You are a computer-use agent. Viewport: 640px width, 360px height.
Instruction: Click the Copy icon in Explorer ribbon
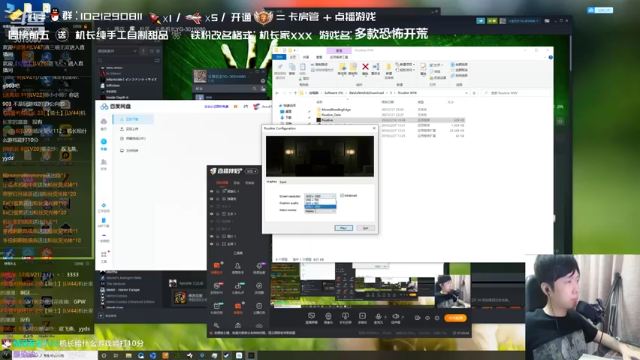coord(292,68)
